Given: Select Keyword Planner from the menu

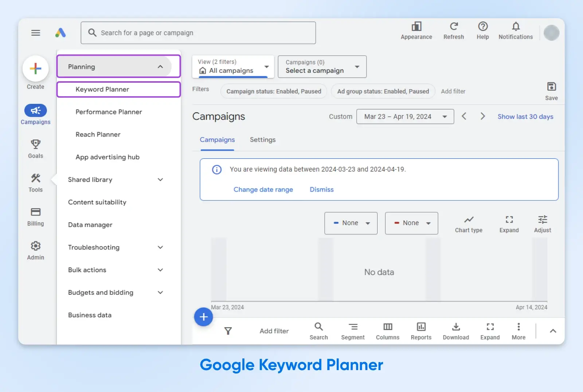Looking at the screenshot, I should (102, 89).
